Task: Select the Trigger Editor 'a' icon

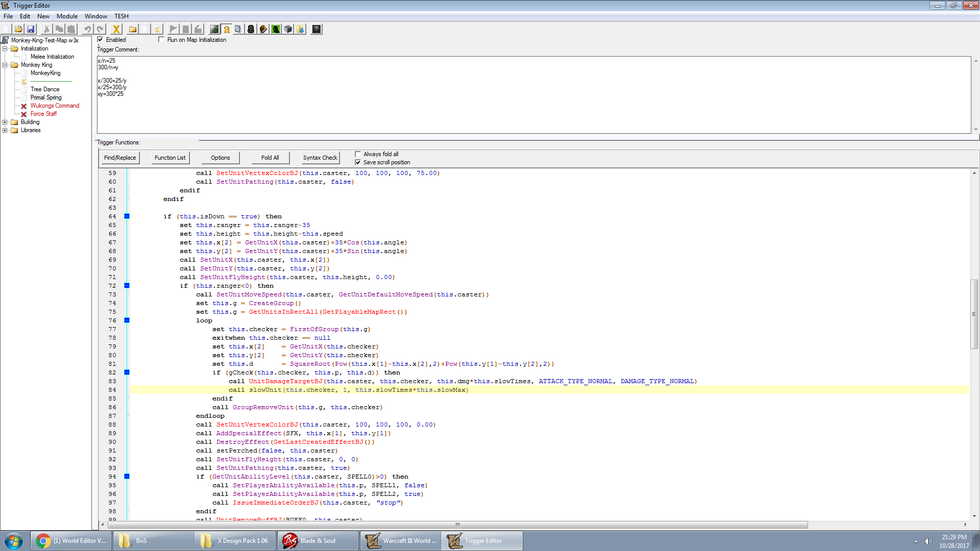Action: [x=227, y=29]
